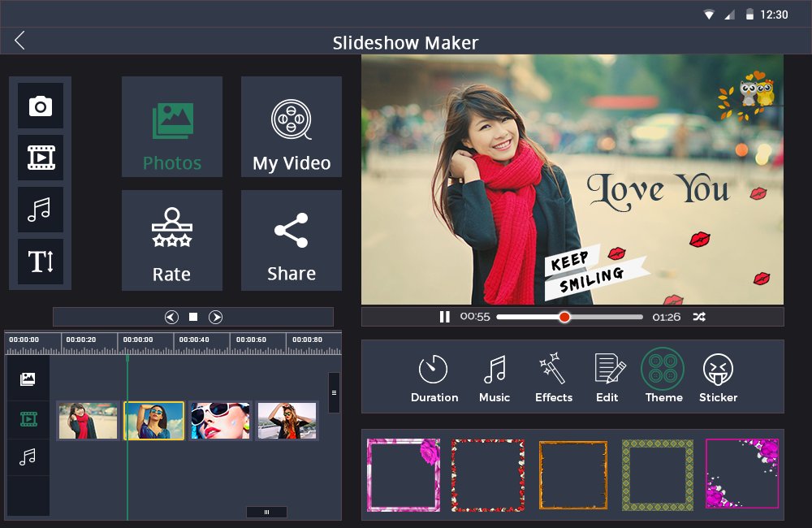Image resolution: width=812 pixels, height=528 pixels.
Task: Click the timeline panel's bottom-edge handle
Action: coord(266,512)
